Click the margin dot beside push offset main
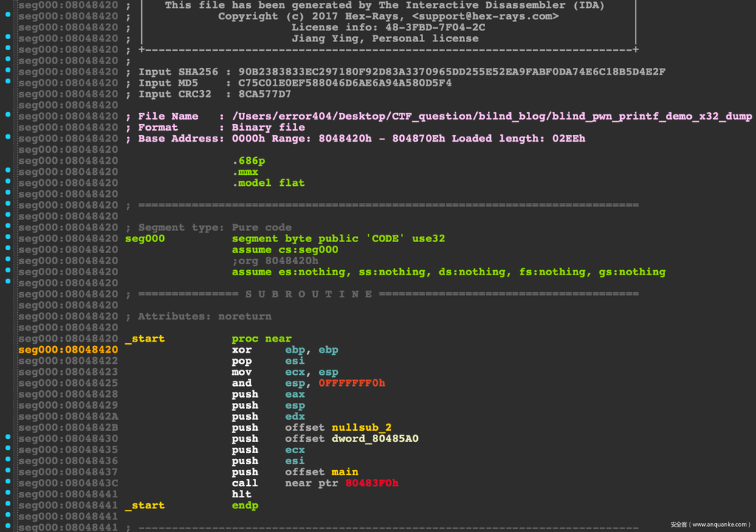 click(x=8, y=470)
